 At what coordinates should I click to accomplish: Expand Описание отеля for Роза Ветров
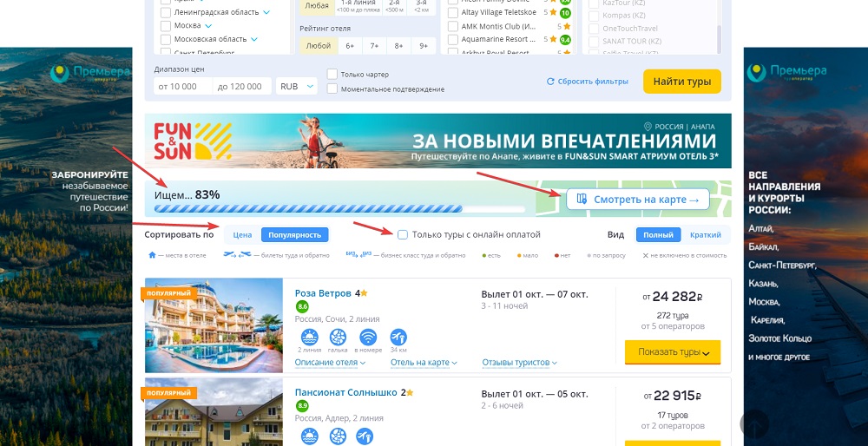330,363
